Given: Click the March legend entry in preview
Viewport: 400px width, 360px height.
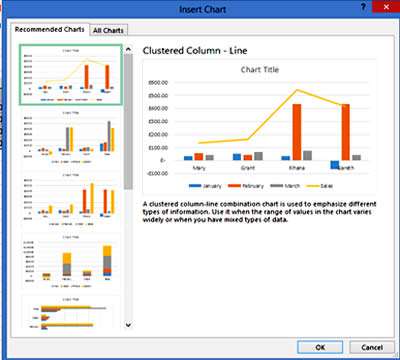Looking at the screenshot, I should pos(285,186).
